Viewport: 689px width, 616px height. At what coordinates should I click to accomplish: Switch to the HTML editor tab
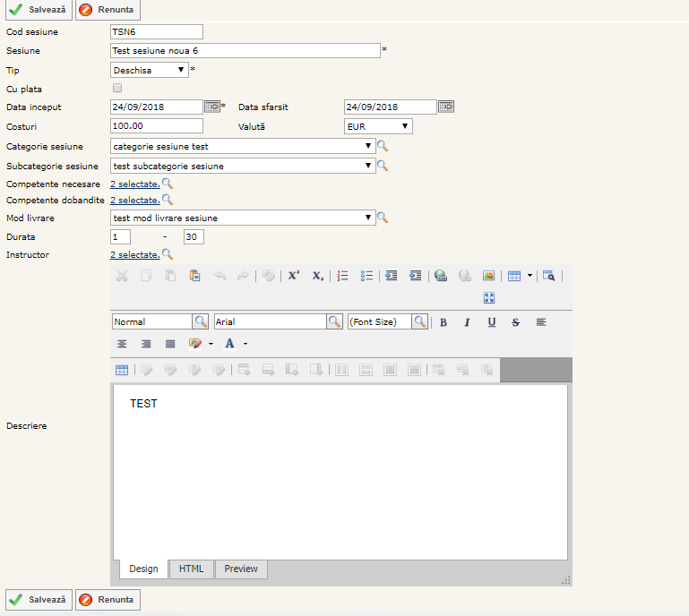pyautogui.click(x=191, y=569)
